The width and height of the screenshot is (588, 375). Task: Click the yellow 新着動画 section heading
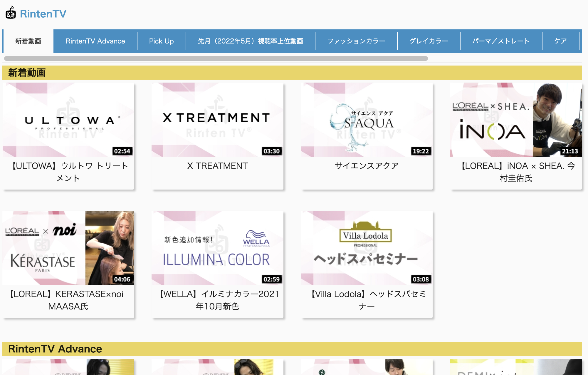(292, 73)
